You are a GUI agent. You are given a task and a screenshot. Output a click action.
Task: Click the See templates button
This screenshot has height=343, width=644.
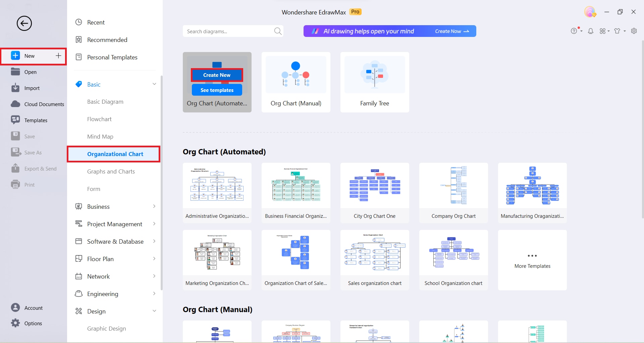(217, 90)
